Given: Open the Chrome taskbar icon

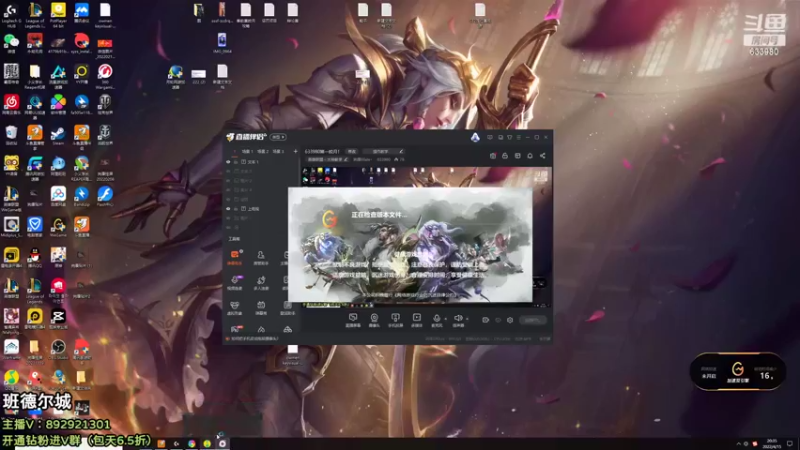Looking at the screenshot, I should 191,444.
